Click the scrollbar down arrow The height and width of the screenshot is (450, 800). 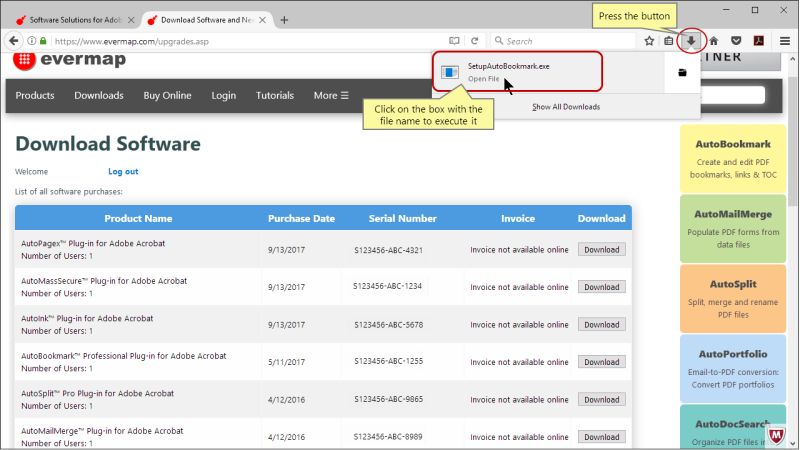pyautogui.click(x=792, y=443)
